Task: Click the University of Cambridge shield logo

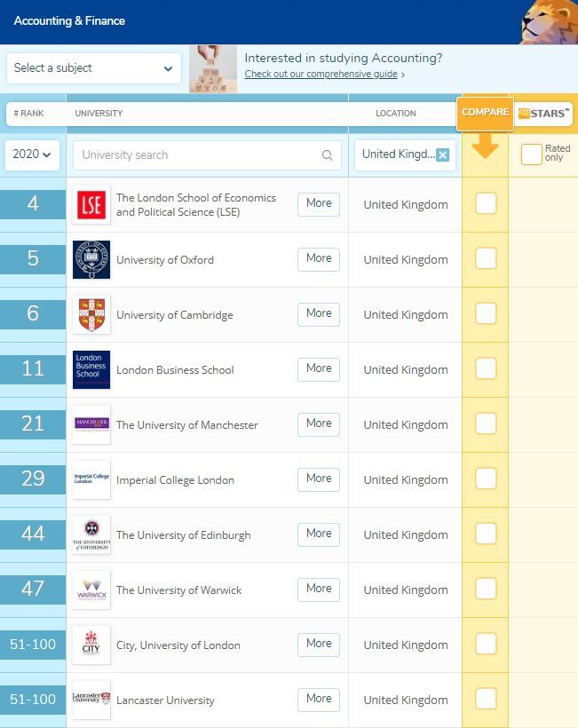Action: tap(91, 315)
